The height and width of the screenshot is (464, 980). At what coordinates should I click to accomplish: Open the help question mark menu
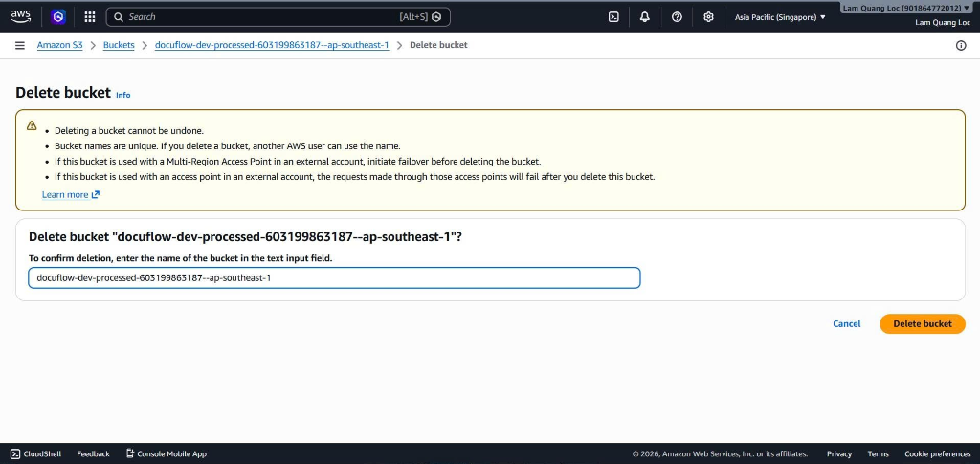point(677,17)
